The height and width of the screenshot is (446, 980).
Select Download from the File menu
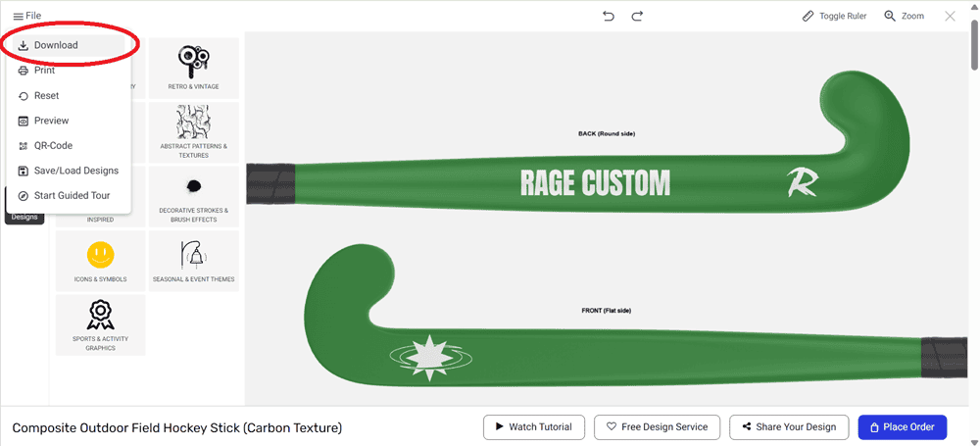click(x=56, y=45)
